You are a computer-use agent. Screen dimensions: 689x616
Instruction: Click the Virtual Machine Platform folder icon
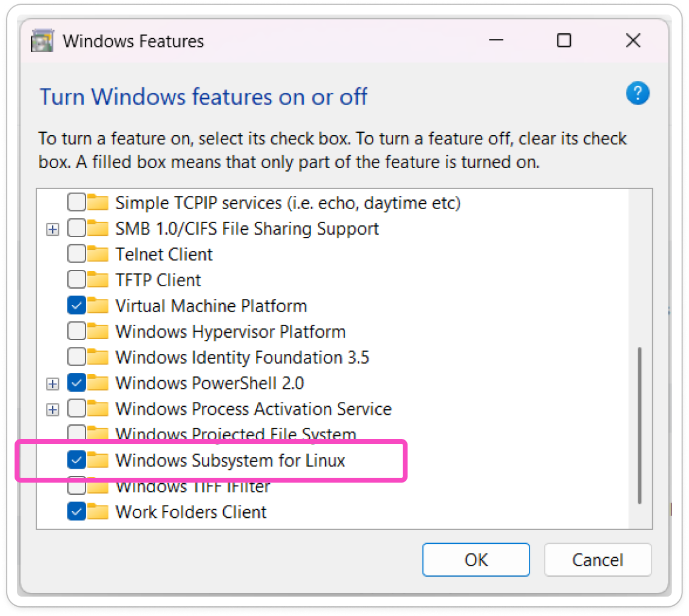pos(97,306)
